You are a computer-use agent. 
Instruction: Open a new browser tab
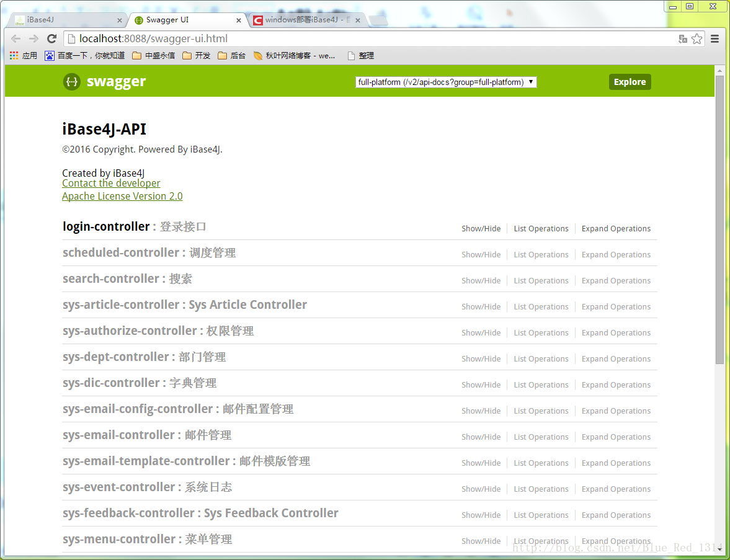click(x=378, y=20)
